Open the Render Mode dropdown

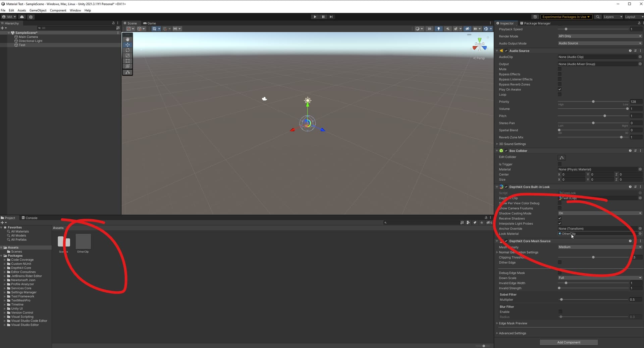click(x=599, y=36)
